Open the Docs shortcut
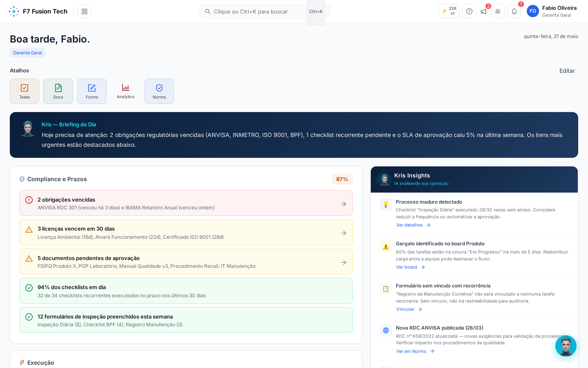The image size is (588, 368). point(58,91)
